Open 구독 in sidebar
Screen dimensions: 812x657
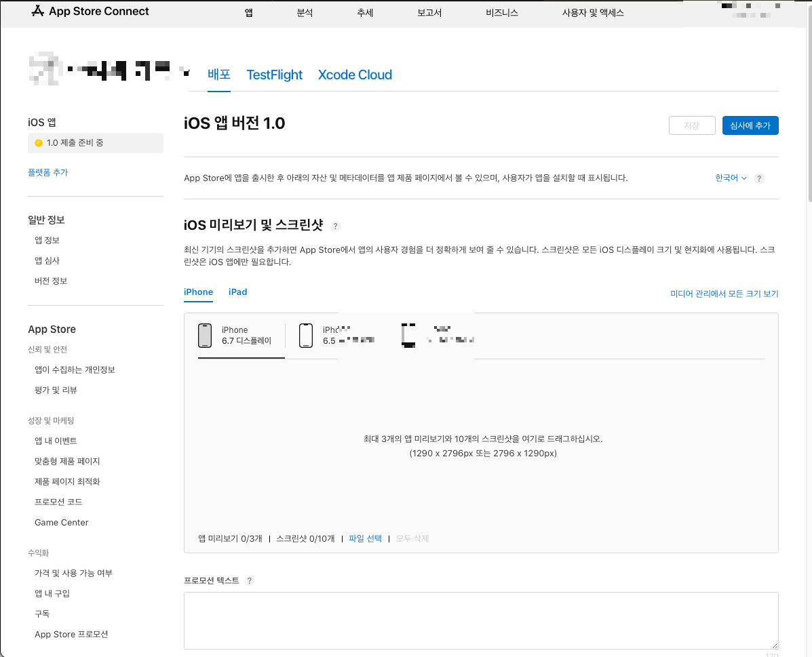pyautogui.click(x=42, y=614)
